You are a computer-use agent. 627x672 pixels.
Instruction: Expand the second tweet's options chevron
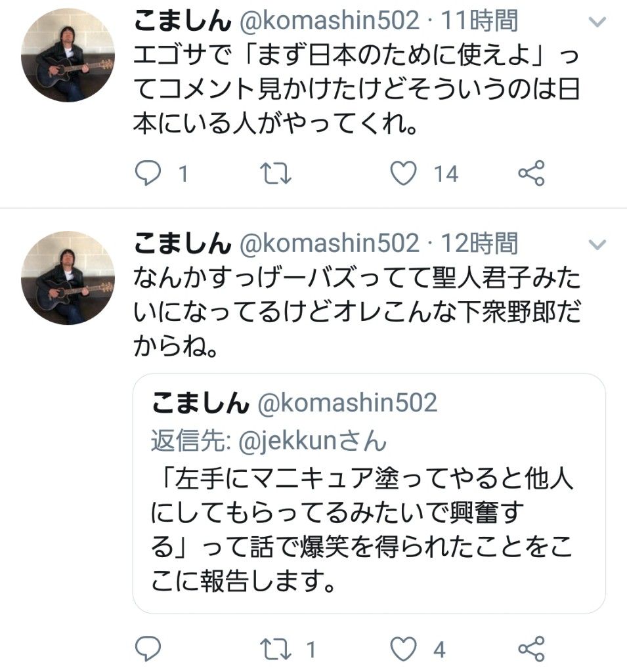597,245
